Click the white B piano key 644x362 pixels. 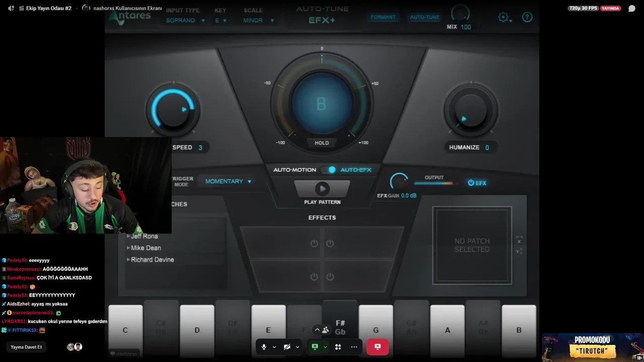[519, 330]
